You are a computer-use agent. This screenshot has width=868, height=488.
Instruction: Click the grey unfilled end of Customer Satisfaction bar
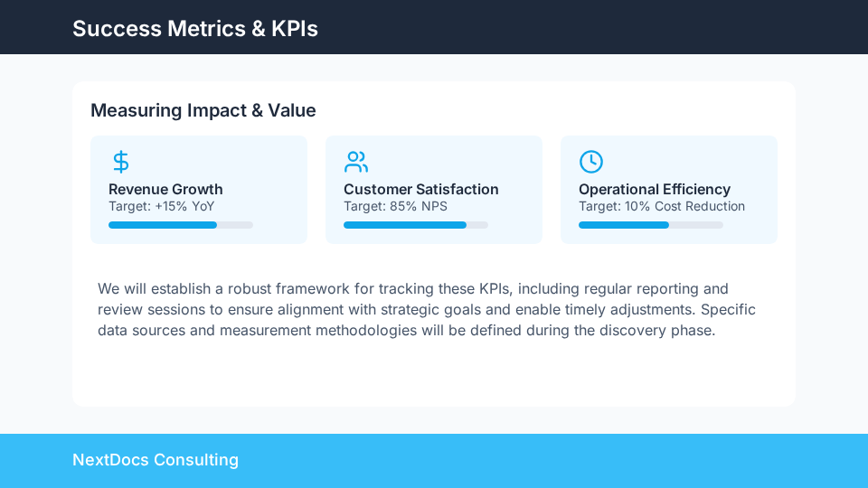[477, 225]
